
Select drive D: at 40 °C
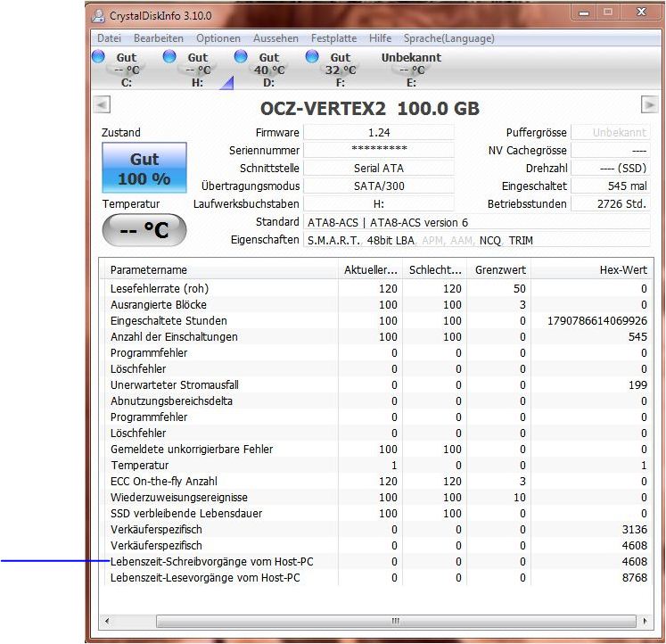point(262,70)
